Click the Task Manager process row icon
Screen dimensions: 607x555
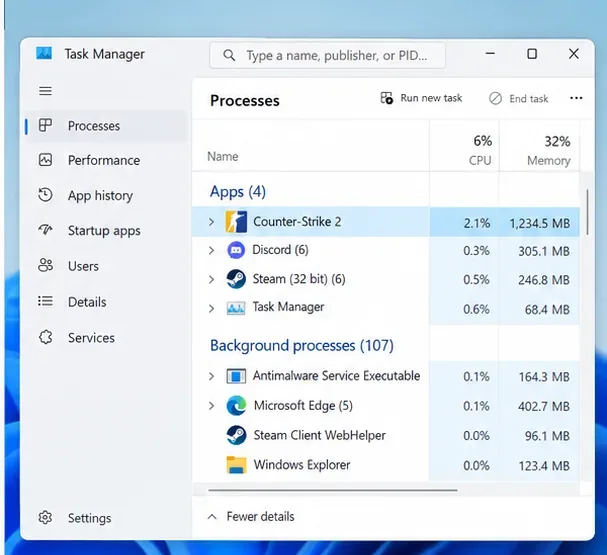pos(236,308)
